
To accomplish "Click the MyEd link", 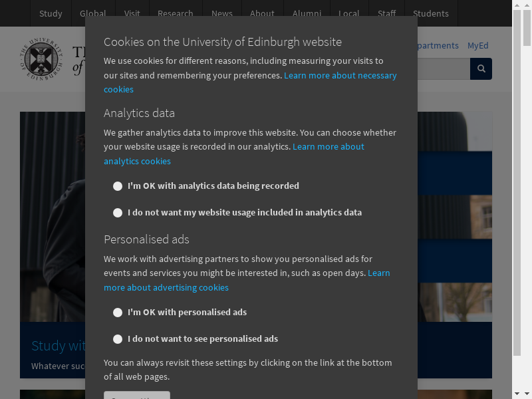I will 477,46.
